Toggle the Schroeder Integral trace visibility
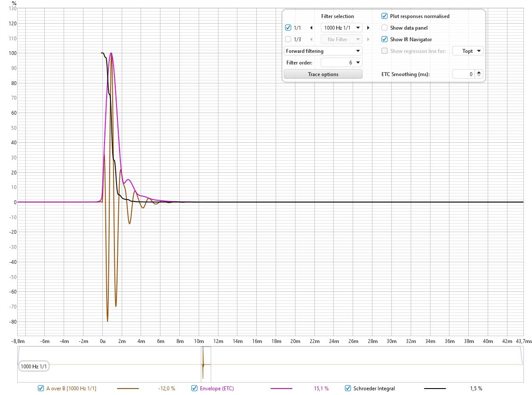The image size is (532, 395). [348, 389]
